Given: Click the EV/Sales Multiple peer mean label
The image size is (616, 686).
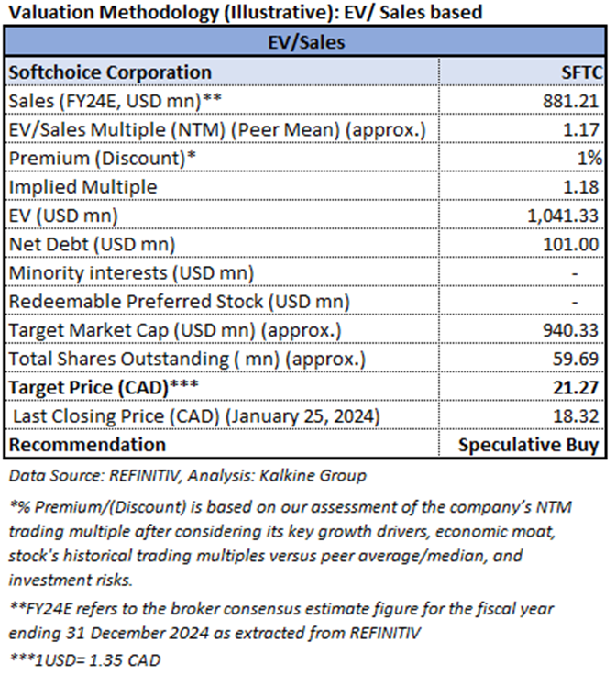Looking at the screenshot, I should (x=217, y=129).
